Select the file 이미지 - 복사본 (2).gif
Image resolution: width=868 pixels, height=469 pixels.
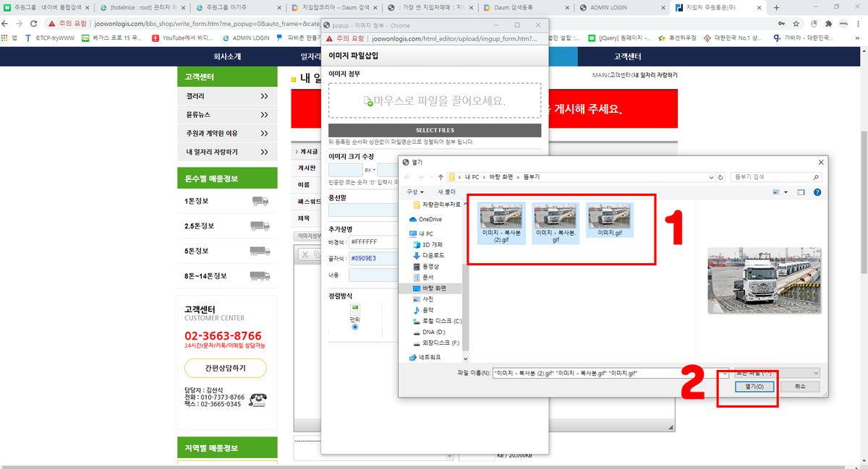[501, 223]
